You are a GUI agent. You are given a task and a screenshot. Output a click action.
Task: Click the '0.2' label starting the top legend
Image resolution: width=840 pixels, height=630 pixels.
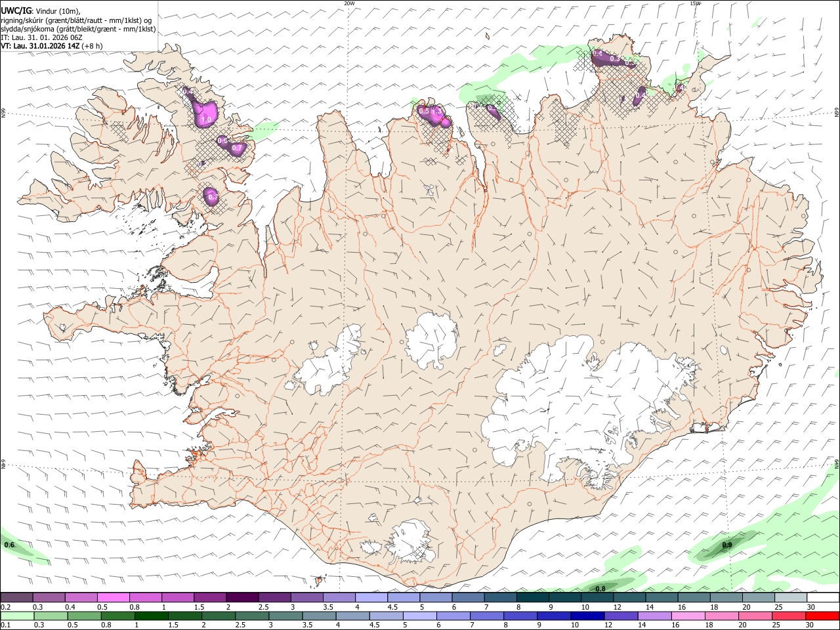tap(6, 607)
